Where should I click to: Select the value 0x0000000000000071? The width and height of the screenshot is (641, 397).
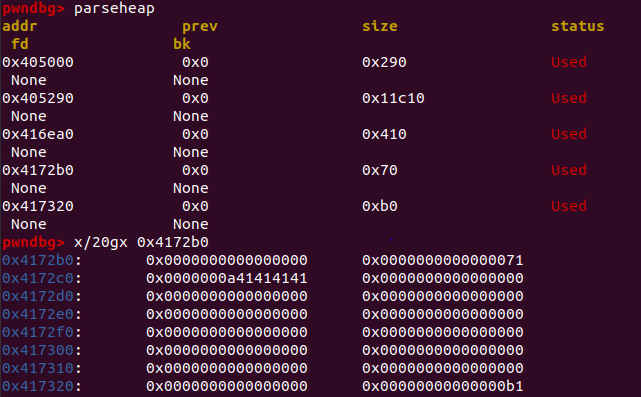click(443, 260)
